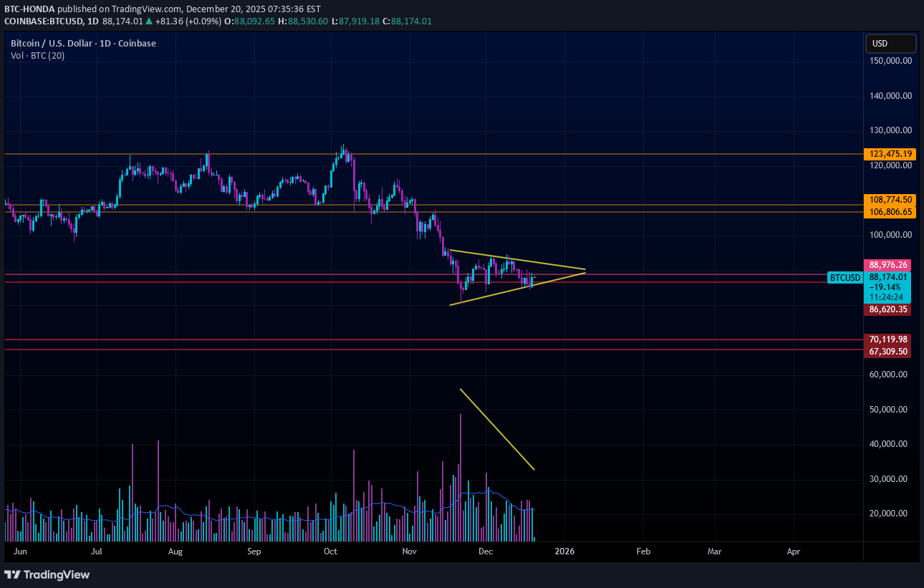Select the yellow descending trendline above volume
Image resolution: width=924 pixels, height=588 pixels.
497,430
